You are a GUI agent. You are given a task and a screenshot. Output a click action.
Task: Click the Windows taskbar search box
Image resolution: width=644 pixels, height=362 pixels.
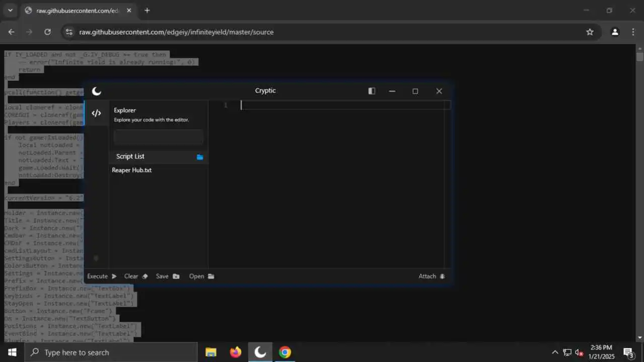click(x=111, y=352)
